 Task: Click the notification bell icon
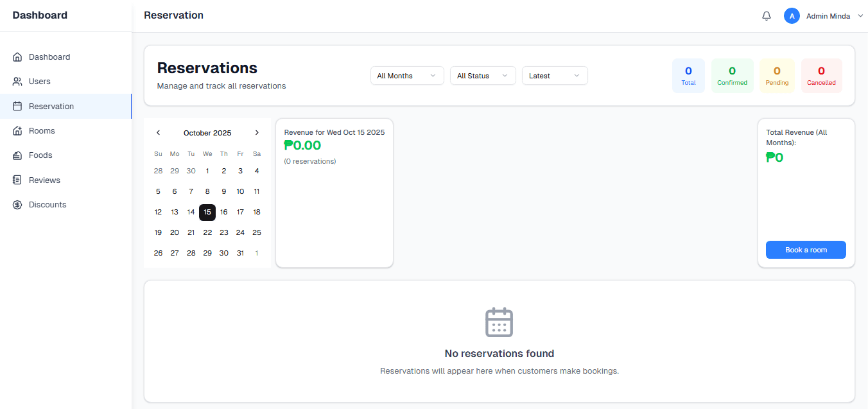point(766,16)
